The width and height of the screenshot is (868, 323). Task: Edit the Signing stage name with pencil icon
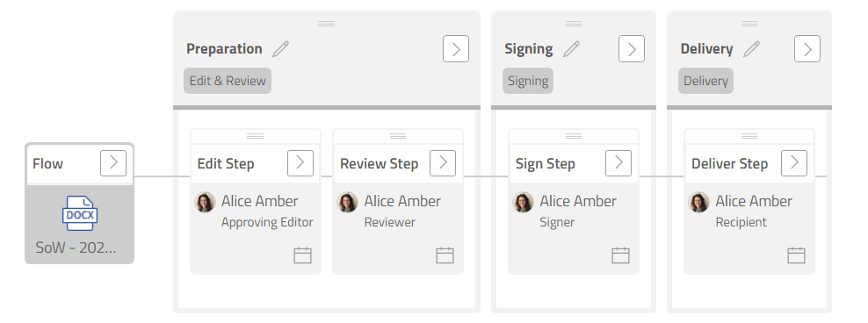tap(571, 48)
